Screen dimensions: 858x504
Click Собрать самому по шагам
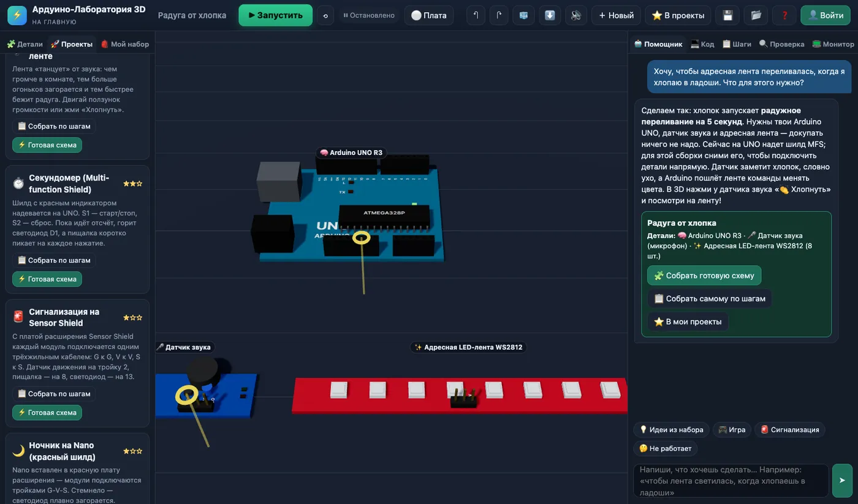(x=710, y=299)
